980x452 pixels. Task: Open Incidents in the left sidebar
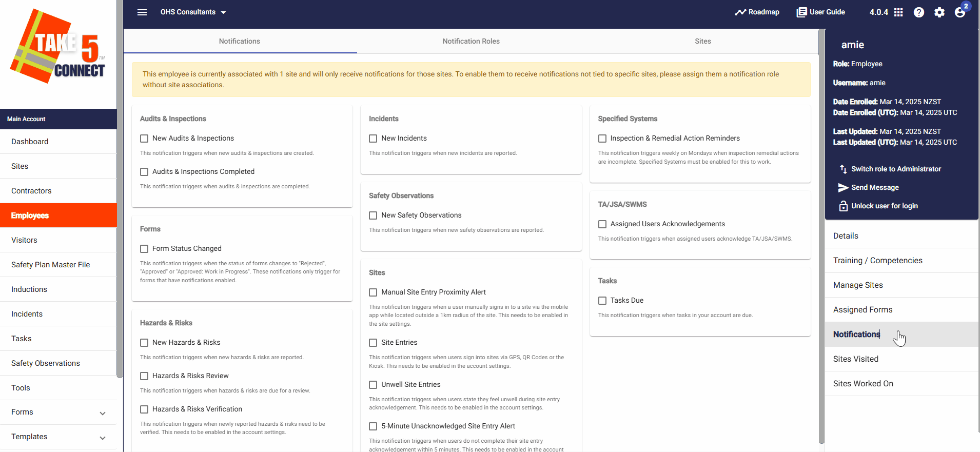(x=58, y=314)
